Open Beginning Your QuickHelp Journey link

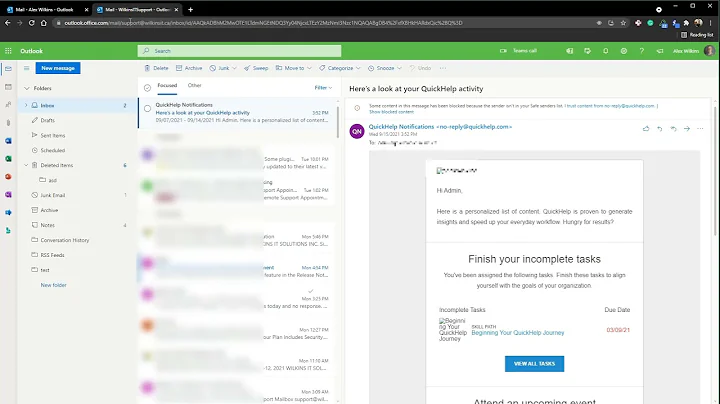518,333
